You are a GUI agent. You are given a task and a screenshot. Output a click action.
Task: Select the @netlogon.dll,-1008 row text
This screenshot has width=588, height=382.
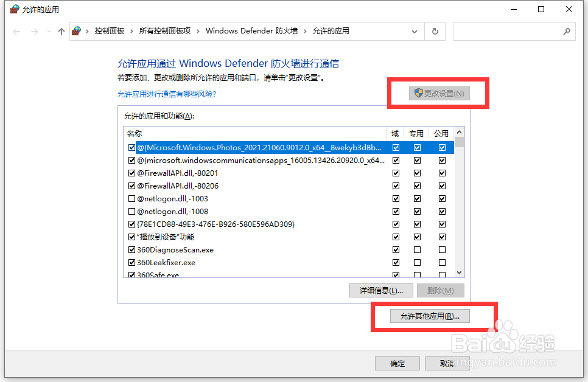(x=172, y=212)
